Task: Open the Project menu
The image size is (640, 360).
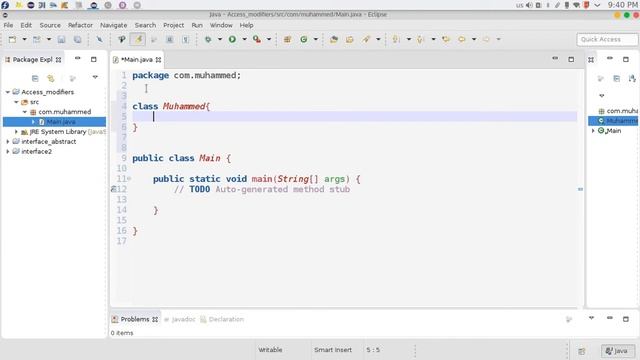Action: coord(173,25)
